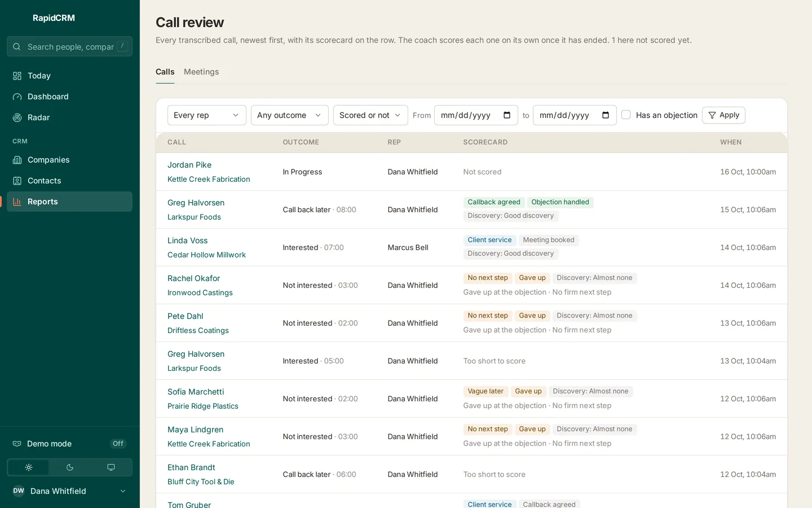Screen dimensions: 812x508
Task: Click the Apply filter button
Action: (x=723, y=115)
